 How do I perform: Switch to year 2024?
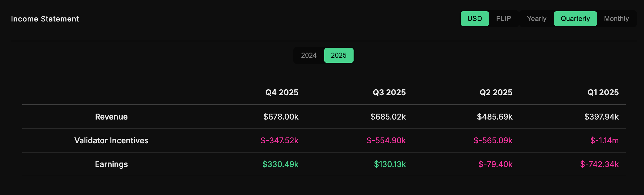pos(309,55)
